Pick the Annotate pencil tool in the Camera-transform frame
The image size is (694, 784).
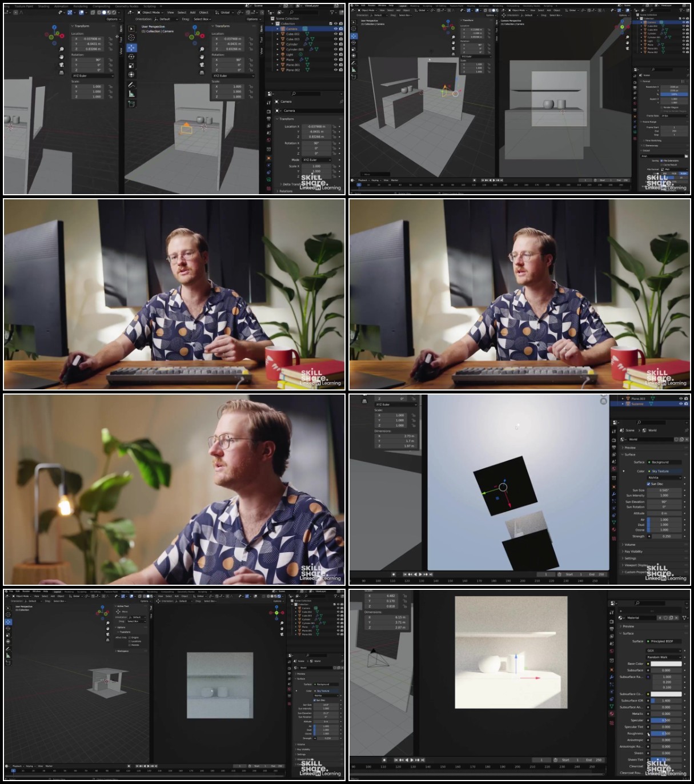click(131, 85)
